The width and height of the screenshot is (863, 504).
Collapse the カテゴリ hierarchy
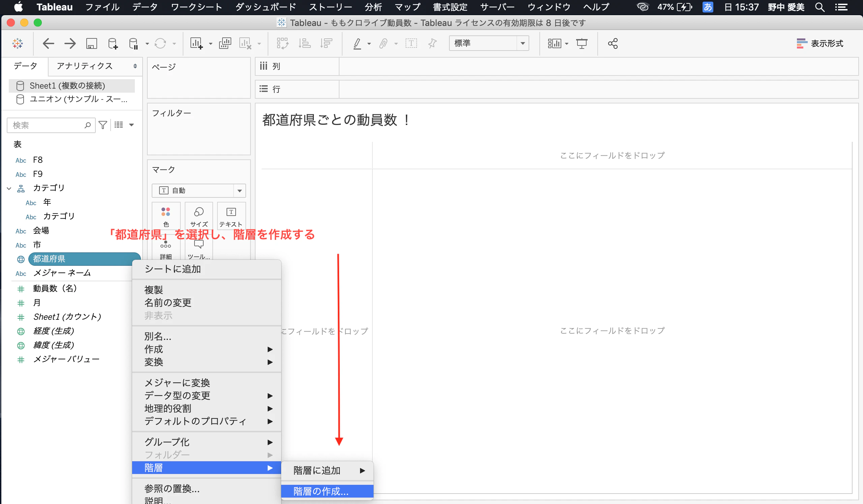click(x=9, y=188)
